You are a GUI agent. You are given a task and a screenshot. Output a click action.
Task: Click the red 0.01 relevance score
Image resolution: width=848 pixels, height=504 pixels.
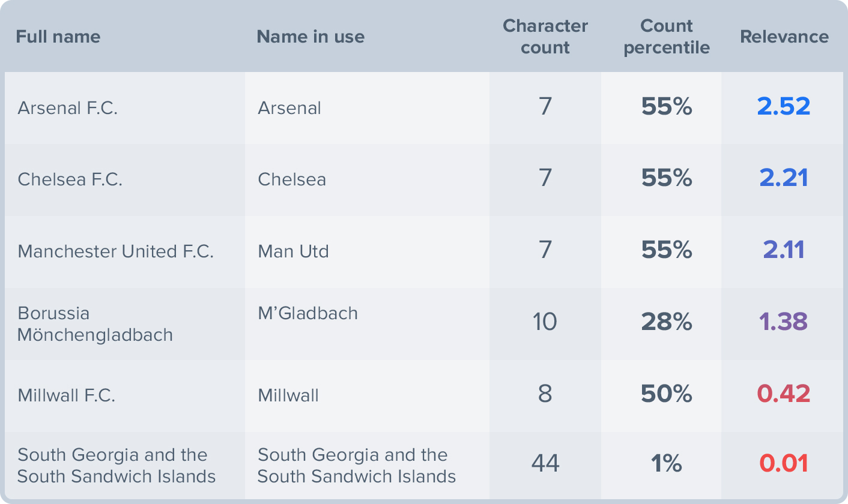coord(784,463)
